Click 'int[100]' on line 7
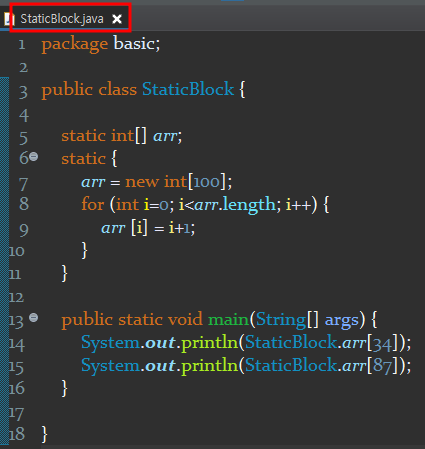The width and height of the screenshot is (425, 449). pyautogui.click(x=196, y=182)
